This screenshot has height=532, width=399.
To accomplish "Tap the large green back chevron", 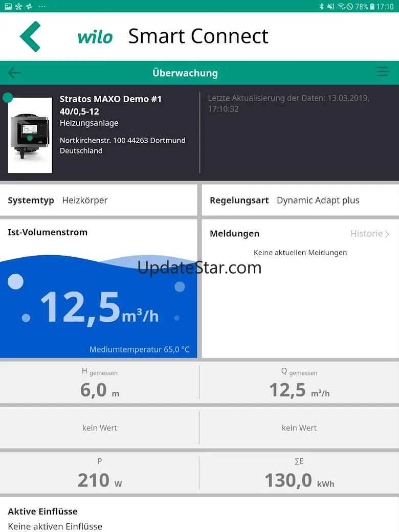I will [30, 36].
